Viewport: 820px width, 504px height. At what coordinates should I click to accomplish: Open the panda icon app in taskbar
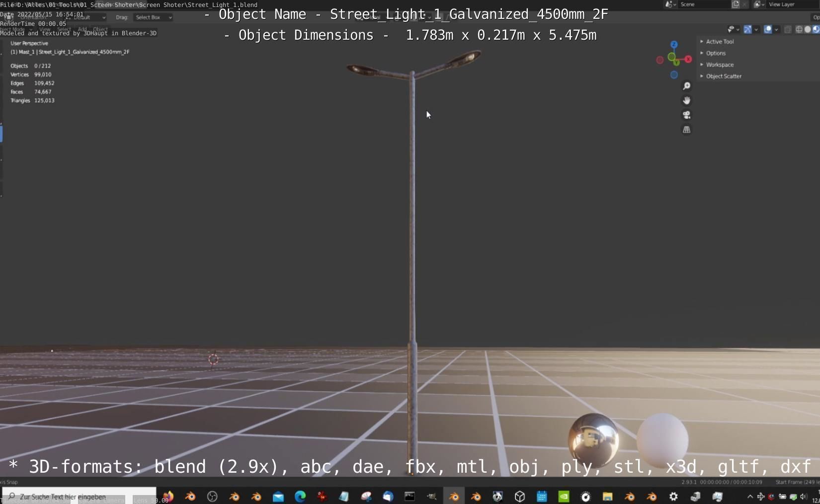(497, 496)
